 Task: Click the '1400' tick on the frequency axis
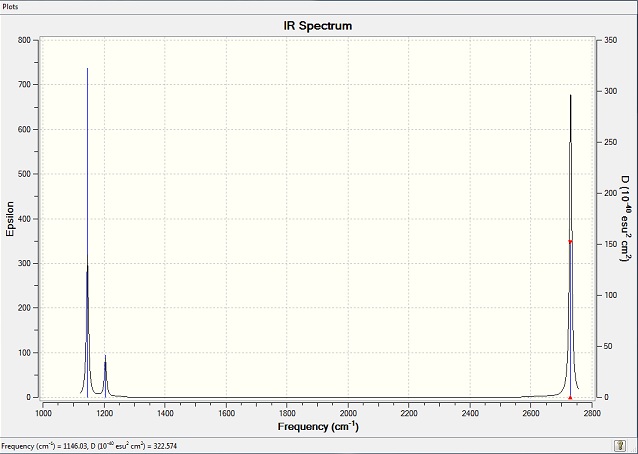(x=165, y=413)
